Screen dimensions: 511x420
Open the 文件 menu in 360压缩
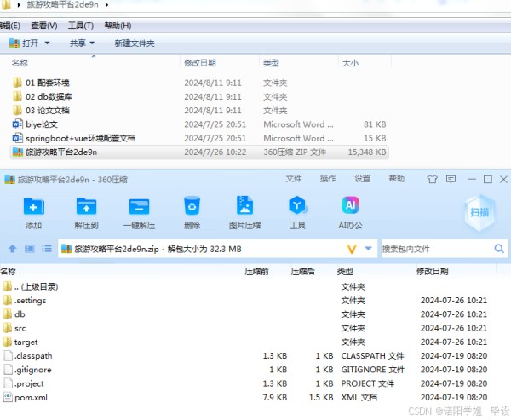(294, 179)
